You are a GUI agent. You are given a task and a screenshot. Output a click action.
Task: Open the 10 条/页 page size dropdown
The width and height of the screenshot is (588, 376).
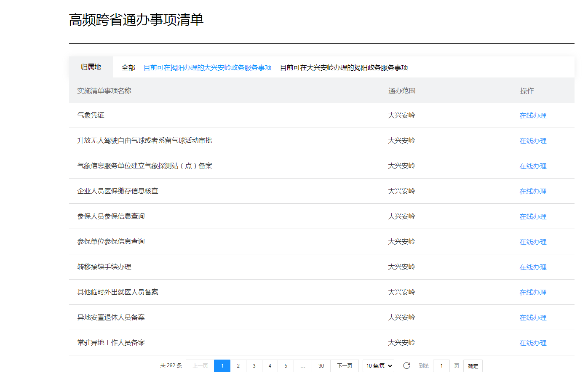pyautogui.click(x=378, y=366)
